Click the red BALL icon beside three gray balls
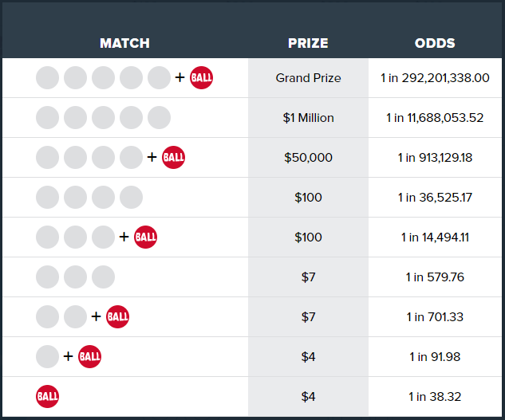Screen dimensions: 505x420 click(145, 237)
